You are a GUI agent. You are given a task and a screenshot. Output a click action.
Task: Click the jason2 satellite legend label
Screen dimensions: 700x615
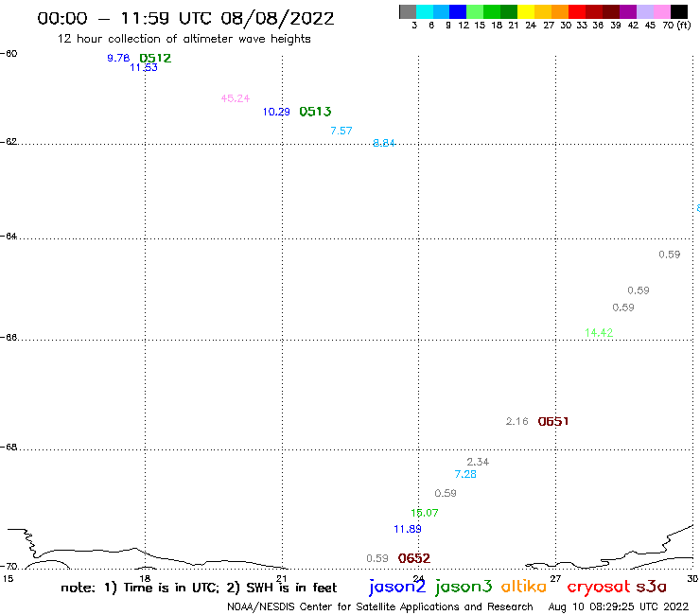tap(397, 587)
